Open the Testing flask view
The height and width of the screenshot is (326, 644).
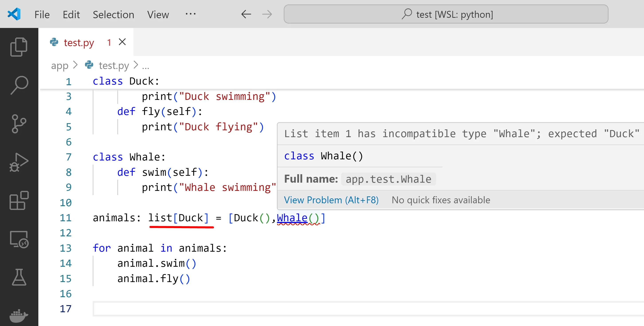pos(19,277)
